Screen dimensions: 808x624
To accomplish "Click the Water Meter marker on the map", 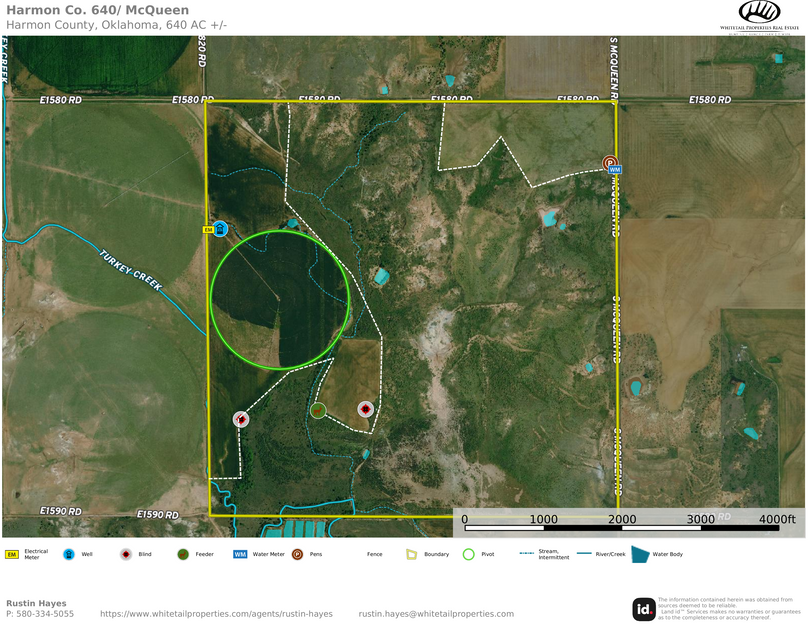I will [x=615, y=171].
